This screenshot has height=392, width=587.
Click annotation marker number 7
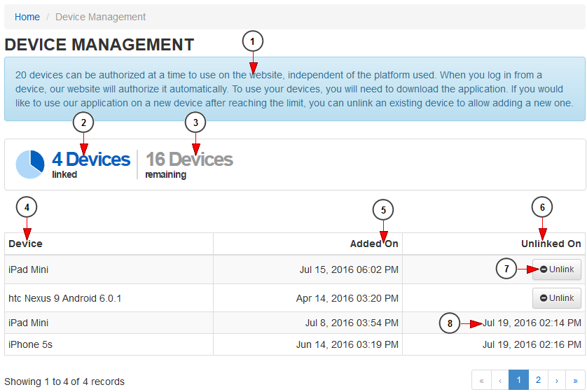(506, 269)
